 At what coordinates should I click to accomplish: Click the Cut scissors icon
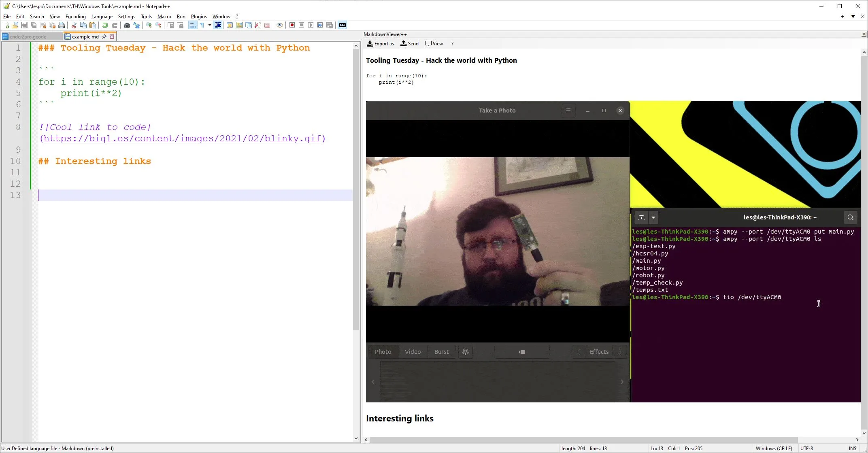click(74, 25)
